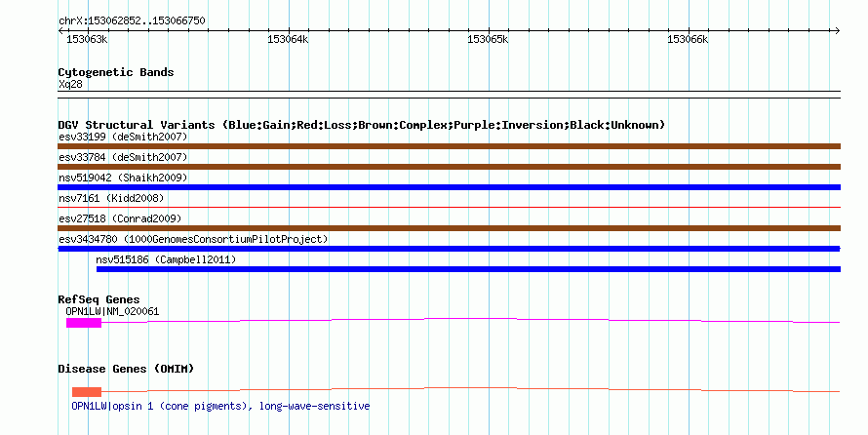Click the 153063k ruler tick label
868x435 pixels.
pyautogui.click(x=87, y=40)
